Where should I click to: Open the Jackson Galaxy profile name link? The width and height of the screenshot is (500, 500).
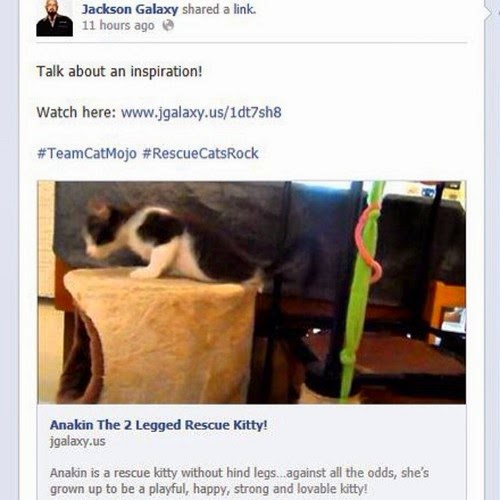point(130,9)
